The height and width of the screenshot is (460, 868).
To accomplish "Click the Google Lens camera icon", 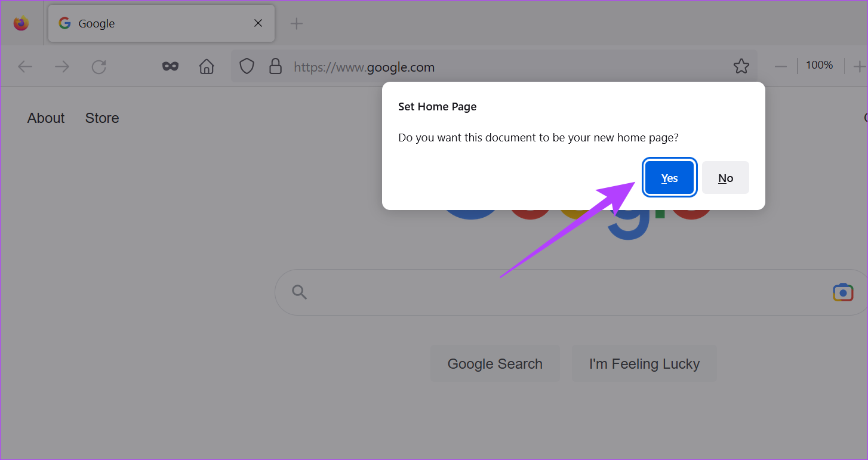I will 842,292.
